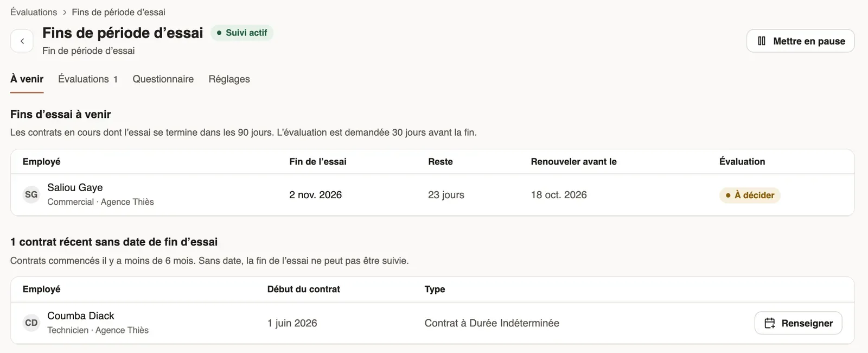Click the Suivi actif status badge
Viewport: 868px width, 353px height.
pos(242,33)
